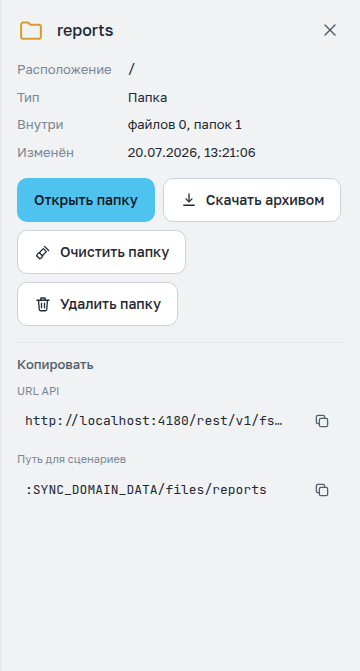This screenshot has height=671, width=360.
Task: Click the URL API label
Action: coord(38,391)
